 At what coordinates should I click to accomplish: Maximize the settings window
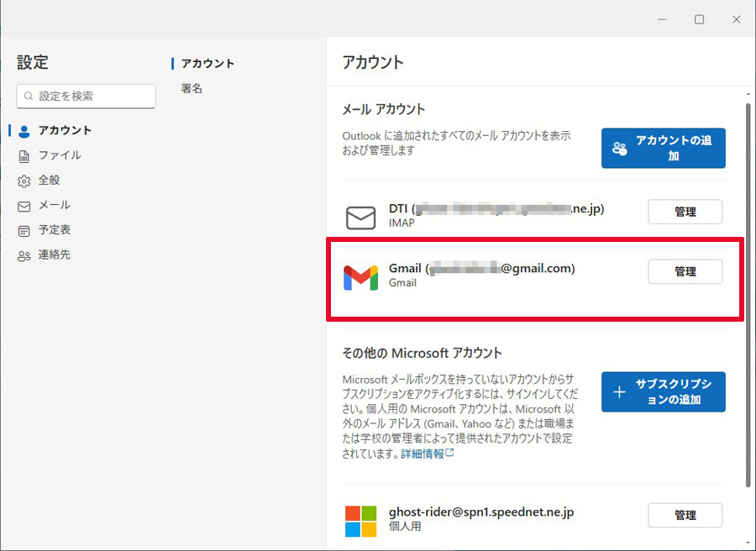coord(699,19)
